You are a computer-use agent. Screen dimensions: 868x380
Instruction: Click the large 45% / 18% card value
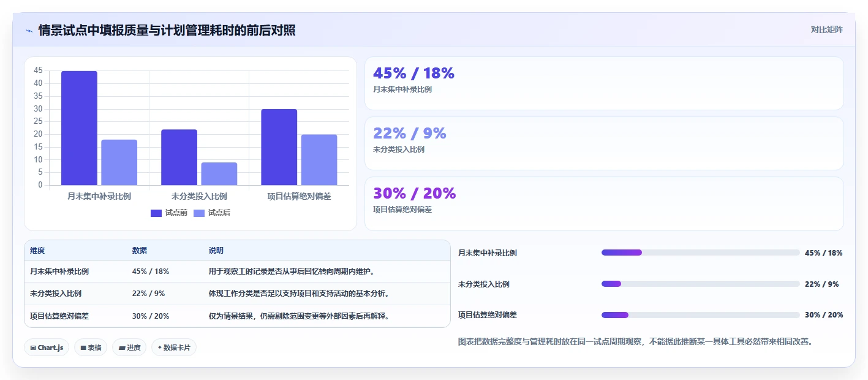pos(413,73)
